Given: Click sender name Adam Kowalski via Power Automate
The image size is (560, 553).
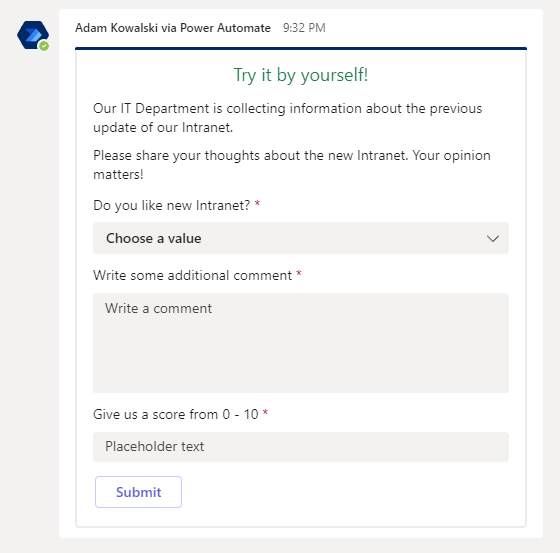Looking at the screenshot, I should (x=173, y=28).
